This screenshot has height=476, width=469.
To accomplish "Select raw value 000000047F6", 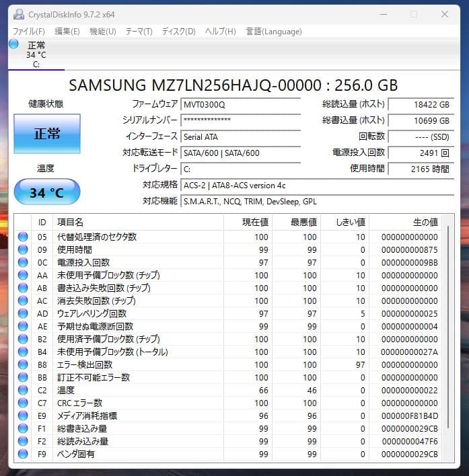I will pyautogui.click(x=410, y=441).
